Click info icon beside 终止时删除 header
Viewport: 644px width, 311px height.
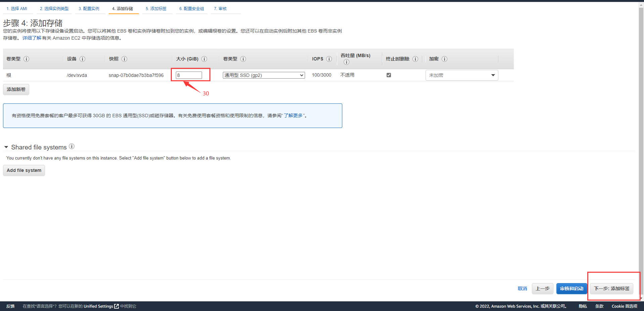(x=415, y=59)
